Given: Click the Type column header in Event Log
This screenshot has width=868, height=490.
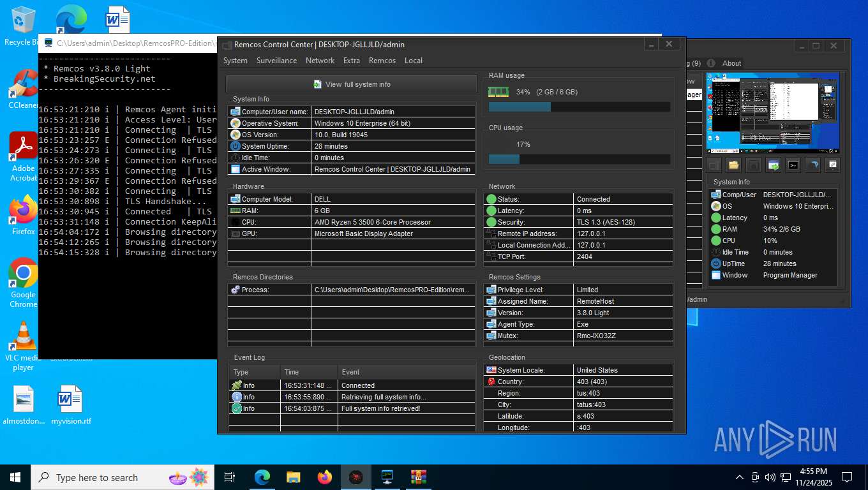Looking at the screenshot, I should tap(255, 372).
